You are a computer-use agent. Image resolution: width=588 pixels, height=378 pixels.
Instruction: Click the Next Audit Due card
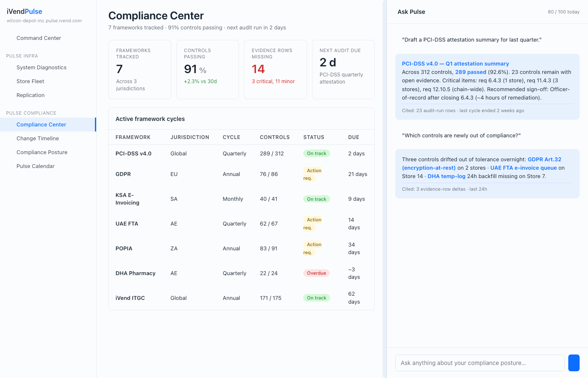tap(343, 69)
